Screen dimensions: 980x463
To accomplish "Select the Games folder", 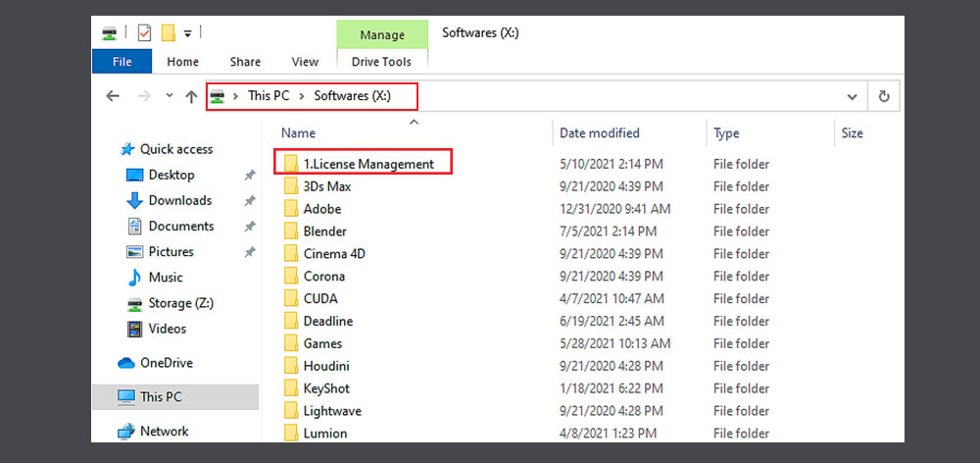I will coord(323,343).
